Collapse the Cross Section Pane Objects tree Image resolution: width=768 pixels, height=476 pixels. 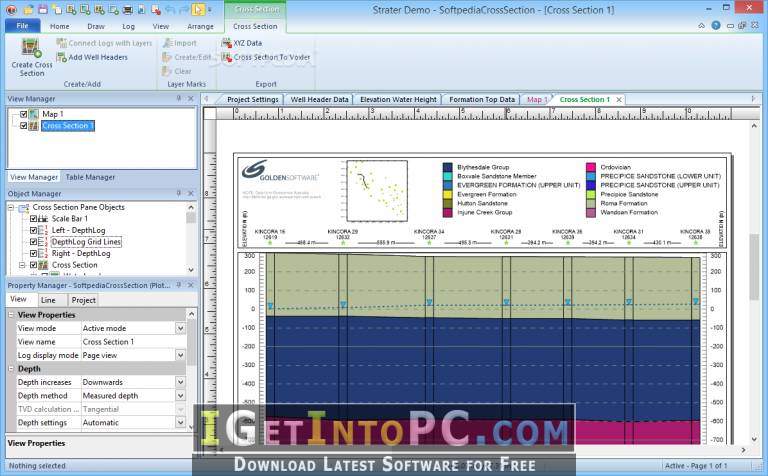click(12, 207)
